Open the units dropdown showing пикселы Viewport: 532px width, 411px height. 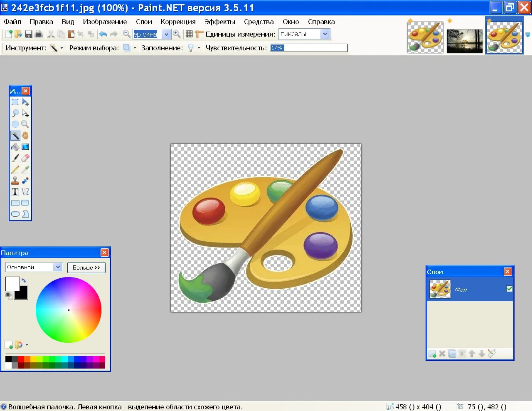pos(325,34)
